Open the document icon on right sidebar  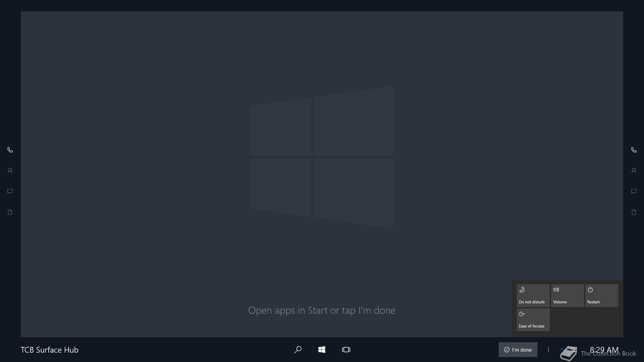(634, 212)
